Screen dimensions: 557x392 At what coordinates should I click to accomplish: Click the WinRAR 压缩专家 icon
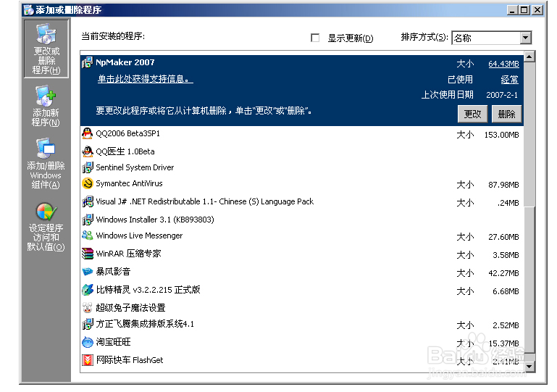pyautogui.click(x=88, y=254)
